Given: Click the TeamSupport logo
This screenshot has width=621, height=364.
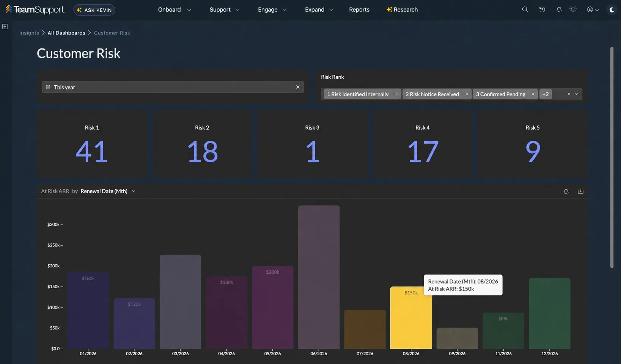Looking at the screenshot, I should [35, 9].
